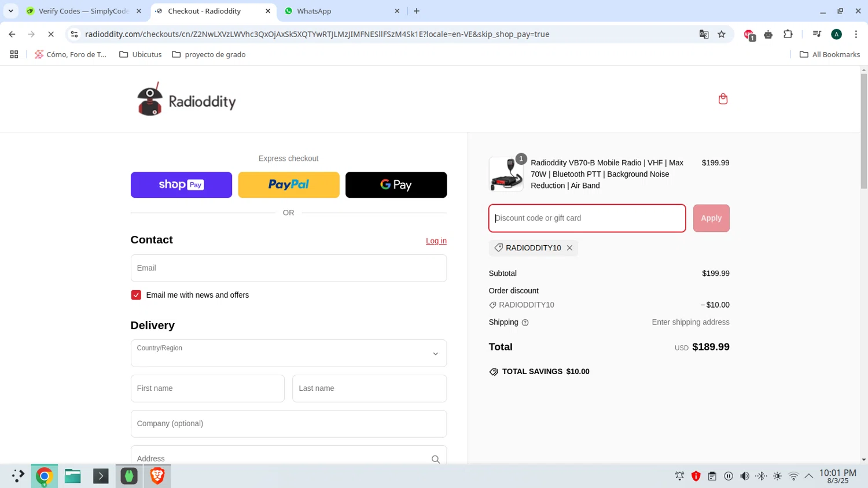Open the media control icon in toolbar
Screen dimensions: 868x488
click(816, 34)
